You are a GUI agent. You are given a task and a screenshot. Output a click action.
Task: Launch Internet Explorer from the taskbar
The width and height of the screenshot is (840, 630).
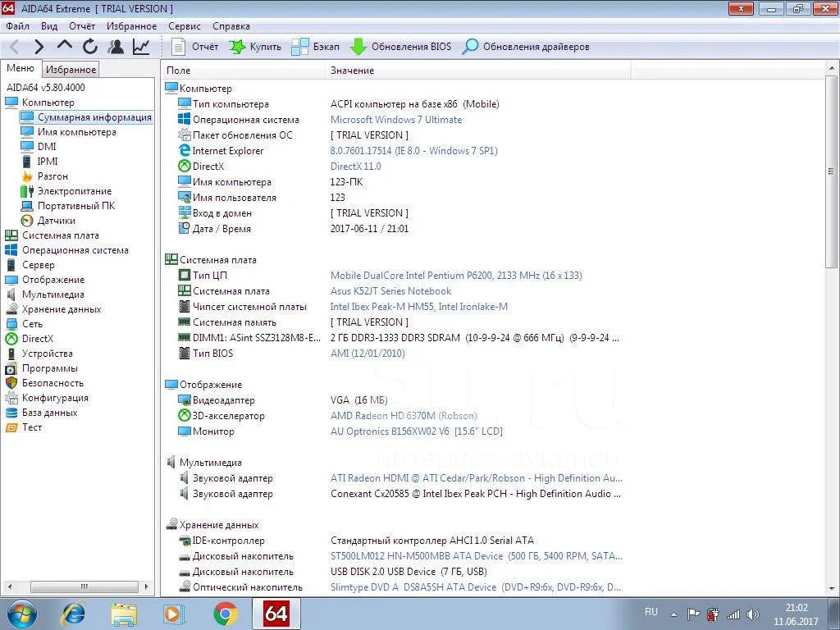tap(73, 614)
